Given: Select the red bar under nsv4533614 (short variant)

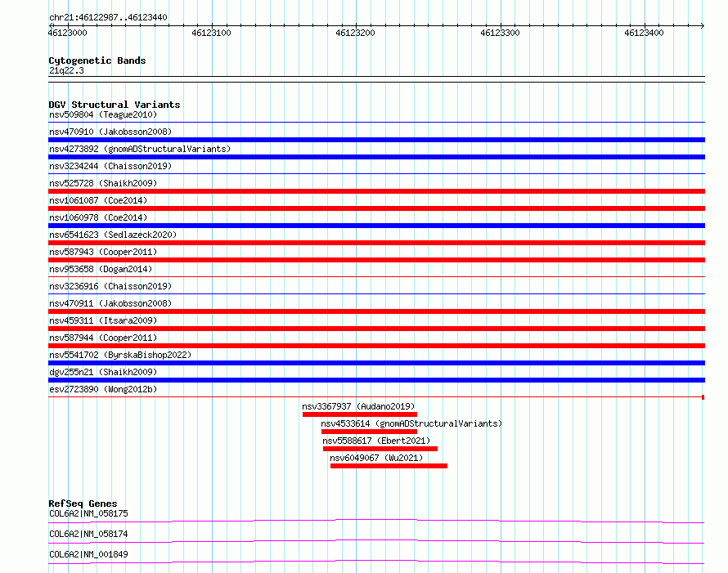Looking at the screenshot, I should (x=369, y=432).
